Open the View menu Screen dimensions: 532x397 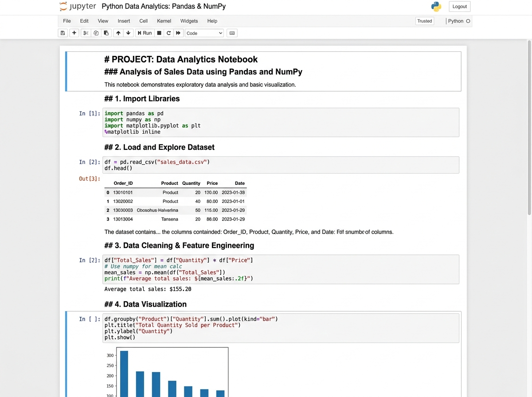coord(103,21)
